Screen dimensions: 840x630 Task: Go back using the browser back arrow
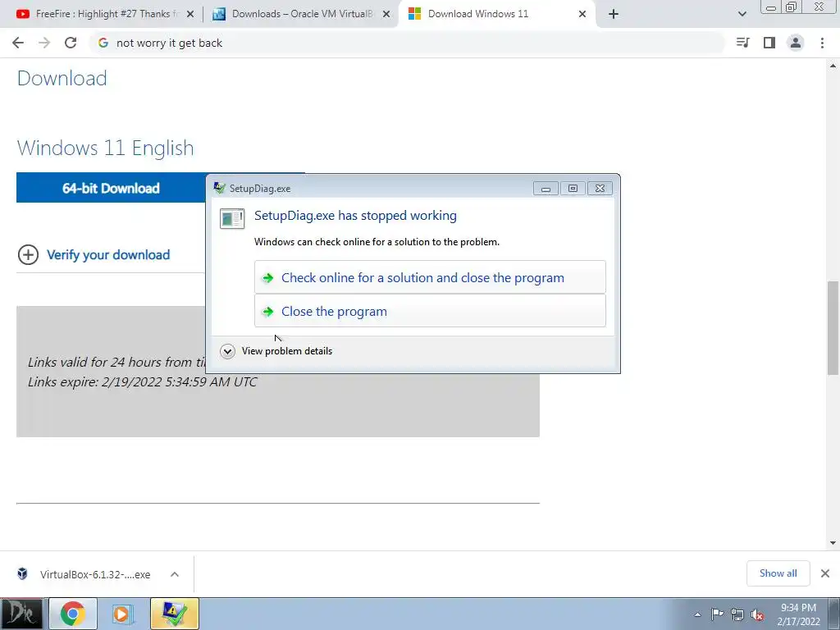18,43
